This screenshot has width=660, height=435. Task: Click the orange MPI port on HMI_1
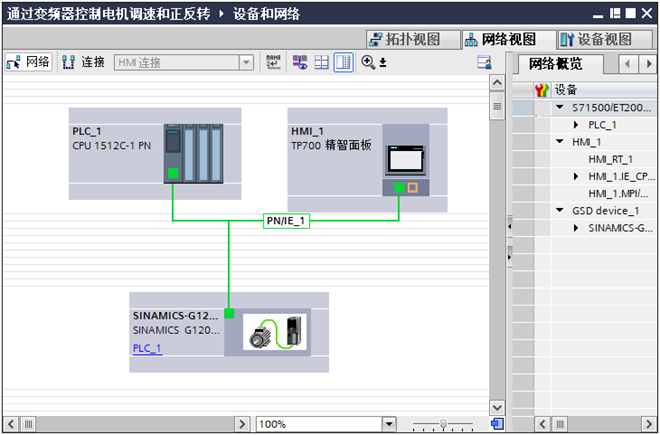(x=412, y=188)
